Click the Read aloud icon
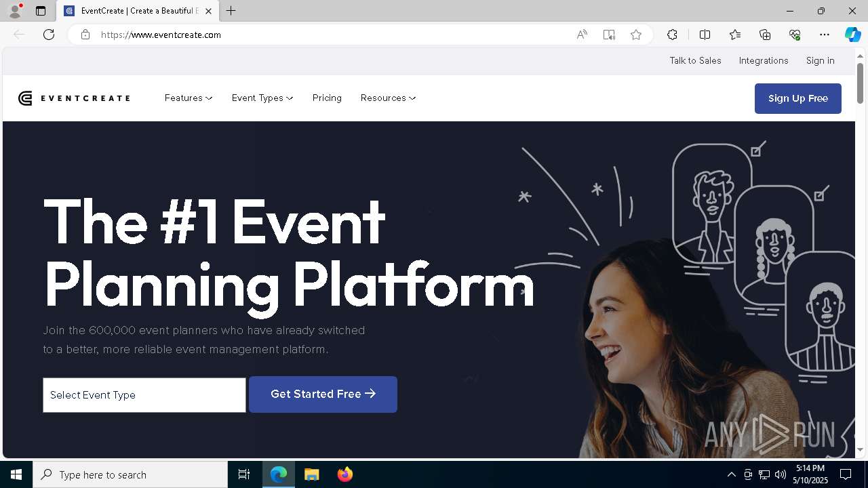This screenshot has height=488, width=868. coord(582,35)
